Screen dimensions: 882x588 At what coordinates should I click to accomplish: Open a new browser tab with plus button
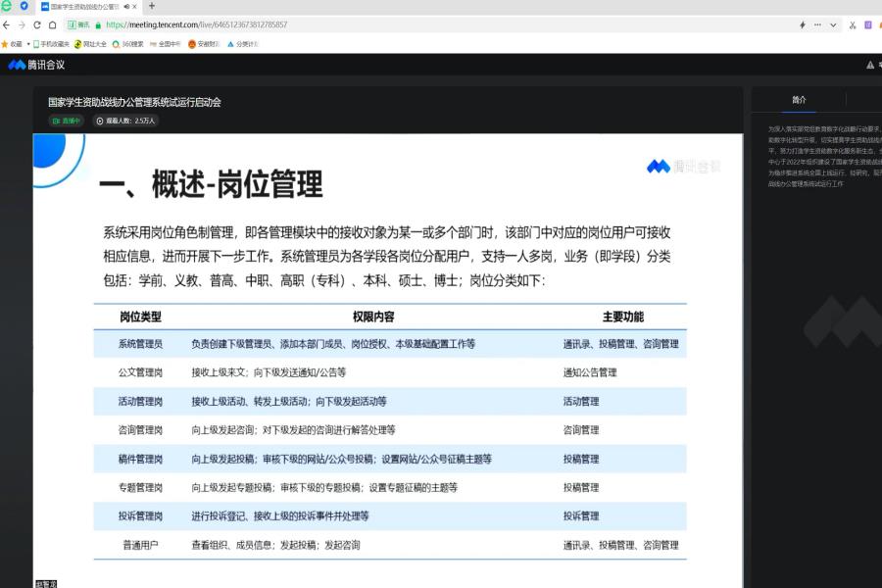[x=151, y=6]
